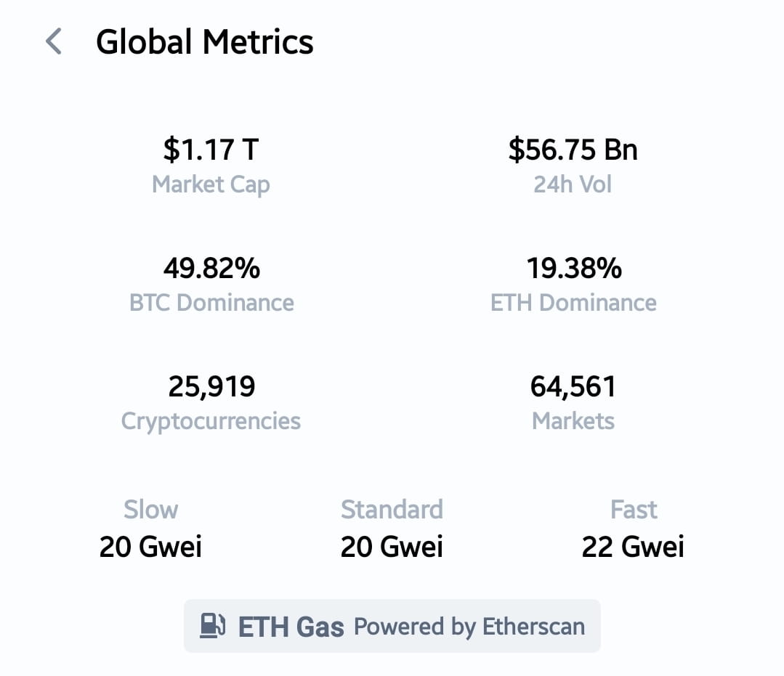The height and width of the screenshot is (676, 784).
Task: Click the 24h Vol label
Action: pos(573,184)
